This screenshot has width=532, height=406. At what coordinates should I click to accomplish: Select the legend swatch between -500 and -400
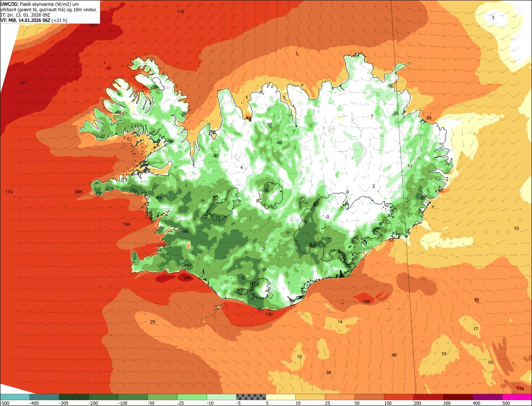point(15,397)
